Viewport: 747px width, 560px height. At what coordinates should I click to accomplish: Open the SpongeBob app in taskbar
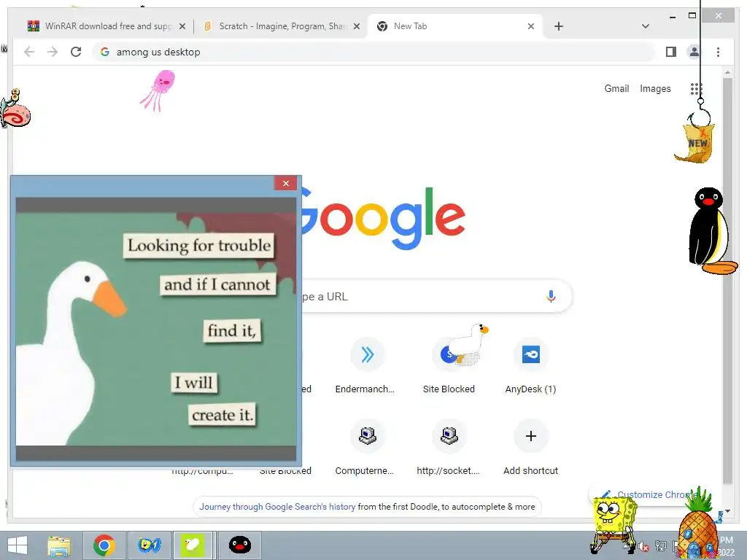[x=149, y=545]
